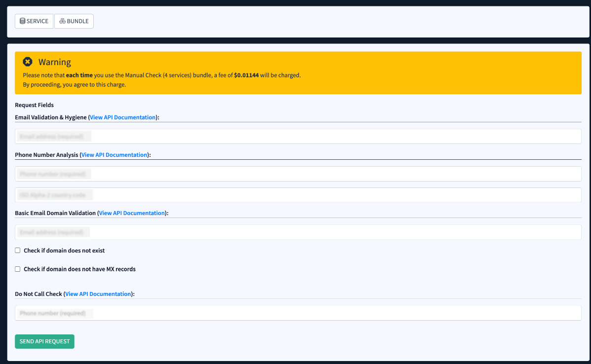Image resolution: width=591 pixels, height=364 pixels.
Task: Click the 'Check if domain does not exist' label
Action: click(64, 251)
